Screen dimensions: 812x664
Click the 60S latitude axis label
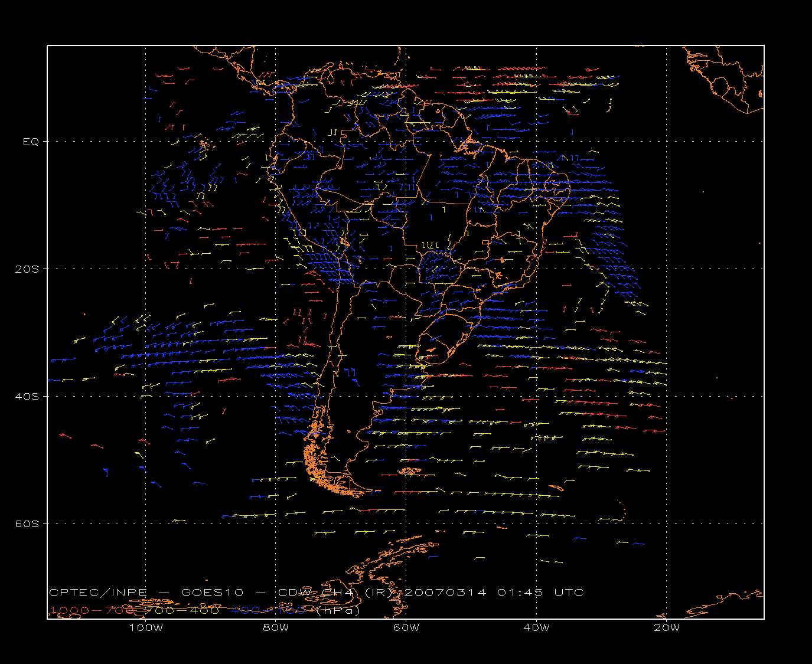click(27, 524)
